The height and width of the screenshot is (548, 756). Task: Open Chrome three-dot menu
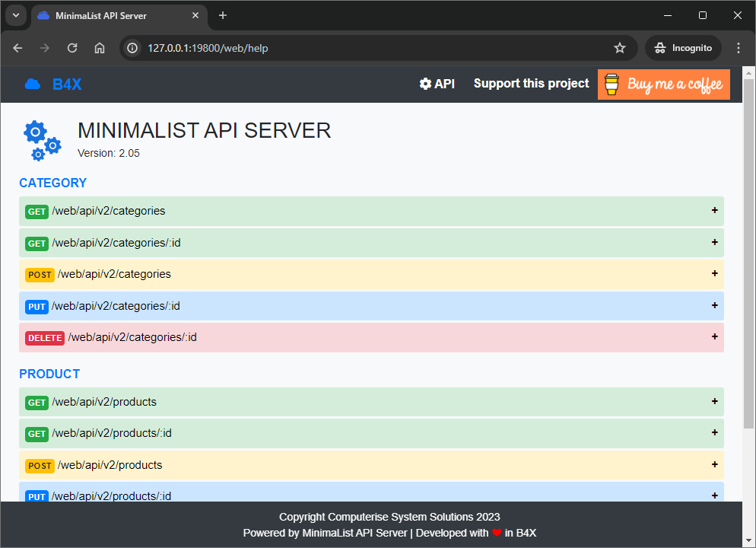[738, 48]
